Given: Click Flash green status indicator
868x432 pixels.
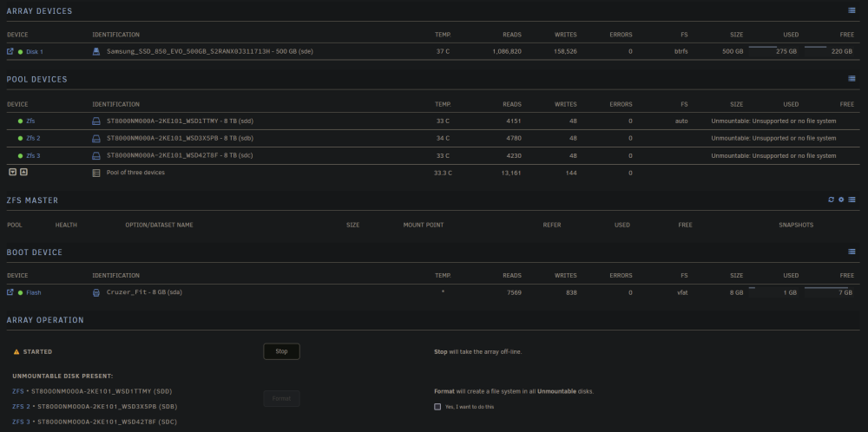Looking at the screenshot, I should point(21,292).
